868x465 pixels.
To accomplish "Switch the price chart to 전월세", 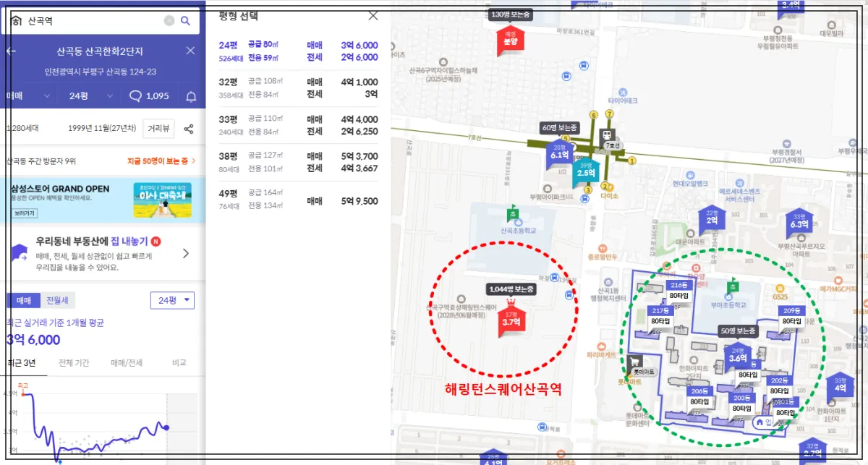I will coord(58,300).
